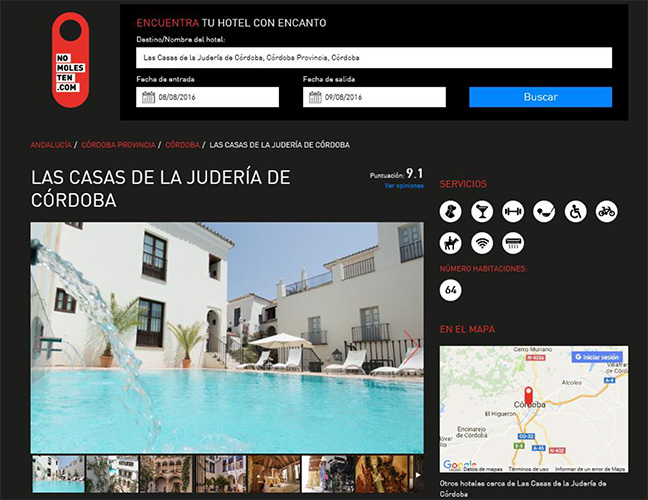Show next photo with red arrow
648x500 pixels.
tap(411, 347)
